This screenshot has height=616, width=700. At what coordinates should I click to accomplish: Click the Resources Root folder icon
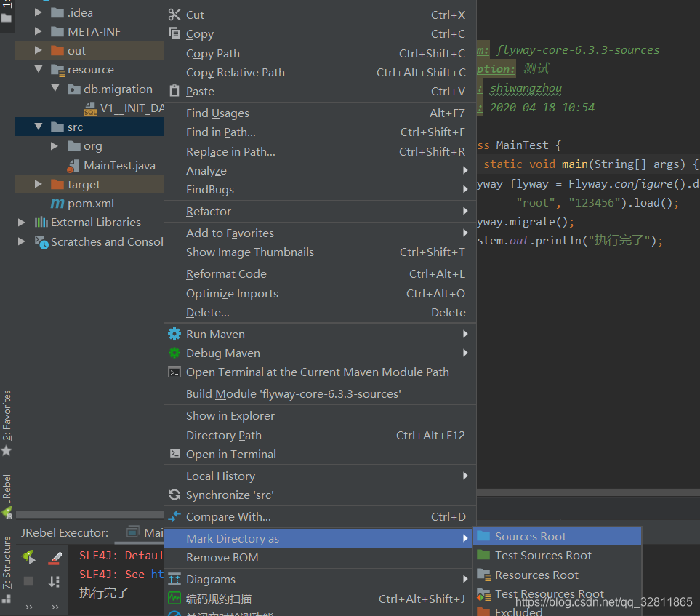[x=483, y=575]
